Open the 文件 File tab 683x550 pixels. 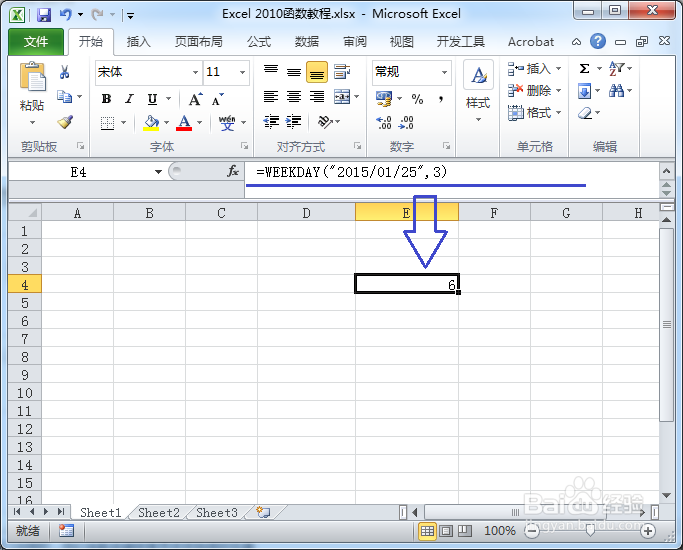point(36,42)
